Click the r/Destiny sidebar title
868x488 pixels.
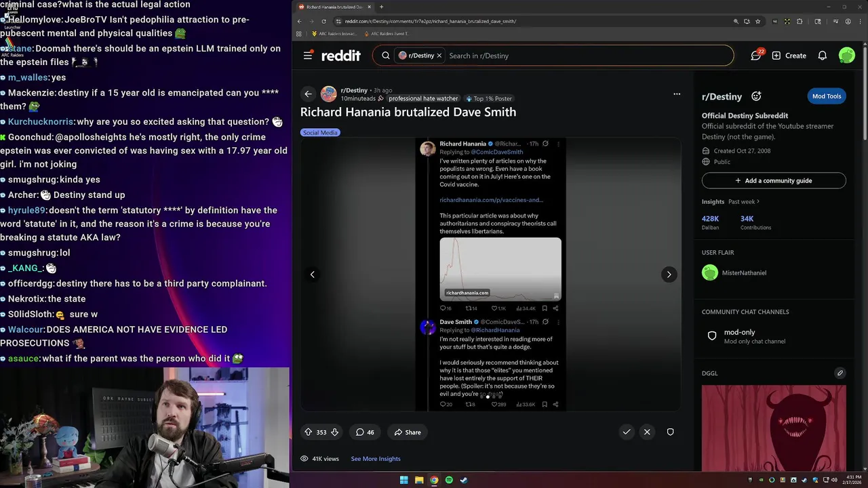click(722, 96)
